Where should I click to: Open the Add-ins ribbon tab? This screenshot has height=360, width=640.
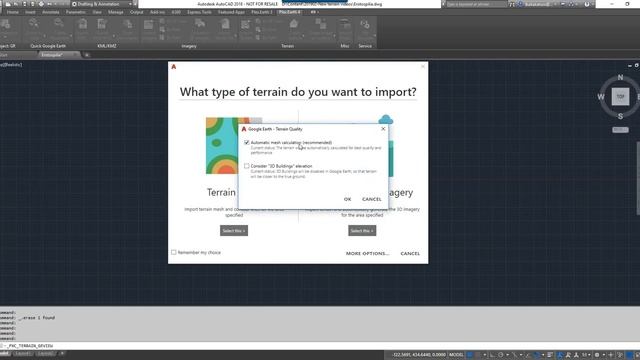pos(157,12)
